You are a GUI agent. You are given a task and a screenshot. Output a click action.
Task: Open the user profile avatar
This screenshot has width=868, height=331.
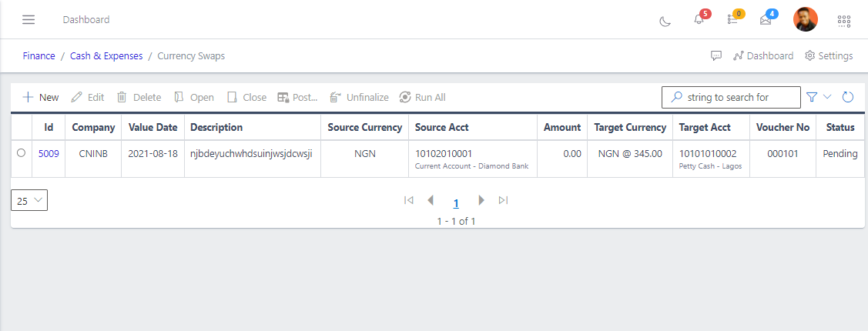tap(805, 19)
